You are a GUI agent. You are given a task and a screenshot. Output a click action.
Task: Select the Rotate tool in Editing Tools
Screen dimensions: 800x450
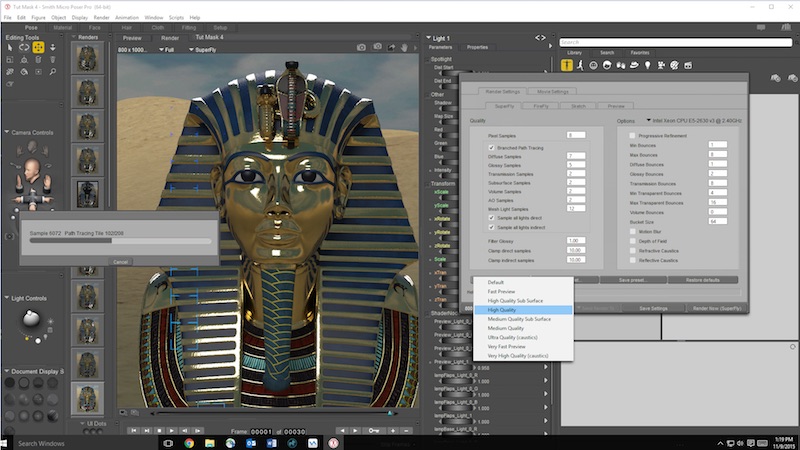(24, 47)
